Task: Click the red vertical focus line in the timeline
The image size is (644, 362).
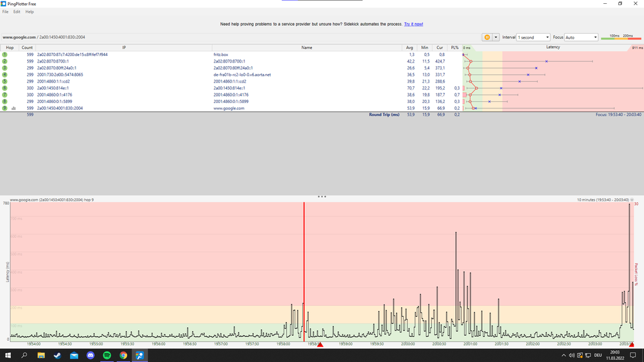Action: tap(304, 271)
